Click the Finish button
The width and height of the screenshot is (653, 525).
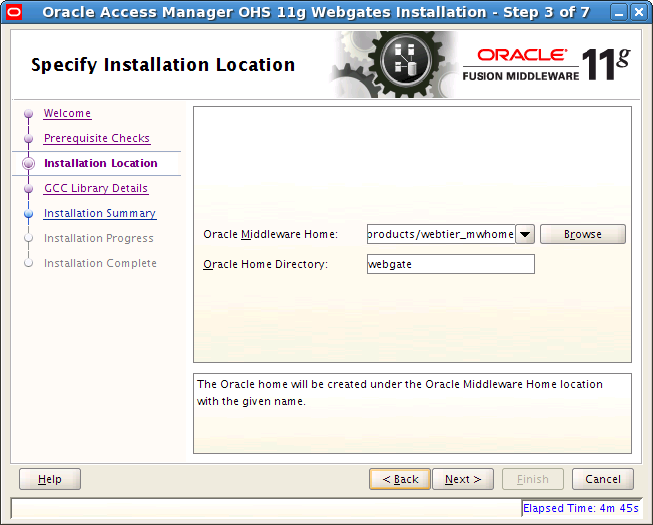click(x=533, y=479)
